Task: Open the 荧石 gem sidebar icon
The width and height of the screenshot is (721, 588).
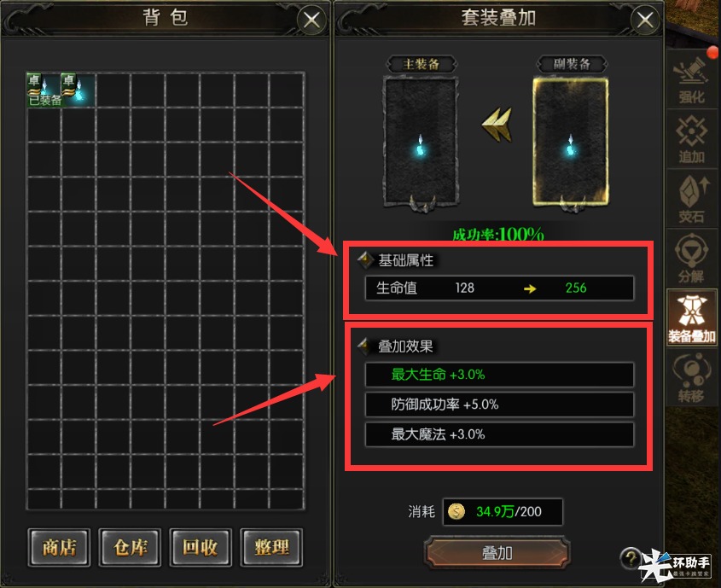Action: pyautogui.click(x=691, y=199)
